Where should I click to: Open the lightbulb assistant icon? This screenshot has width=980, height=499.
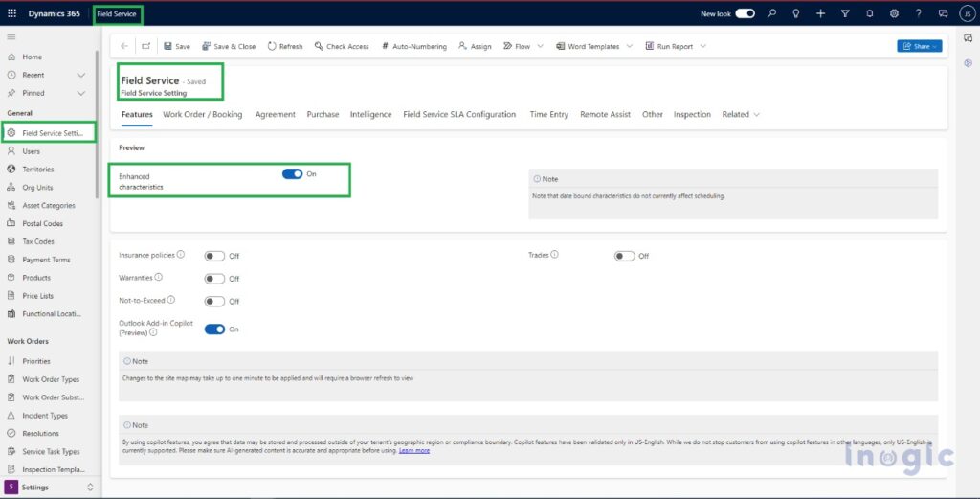click(x=795, y=13)
